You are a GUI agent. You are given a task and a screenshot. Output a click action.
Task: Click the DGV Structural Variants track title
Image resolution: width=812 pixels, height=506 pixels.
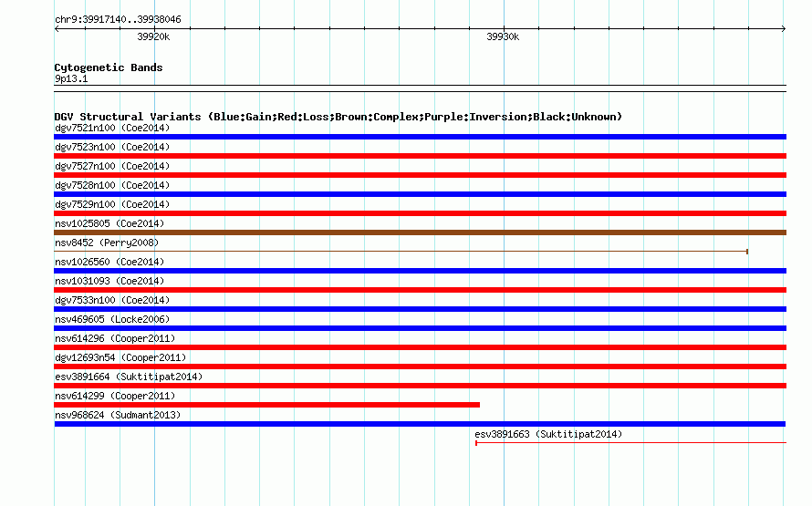point(338,117)
